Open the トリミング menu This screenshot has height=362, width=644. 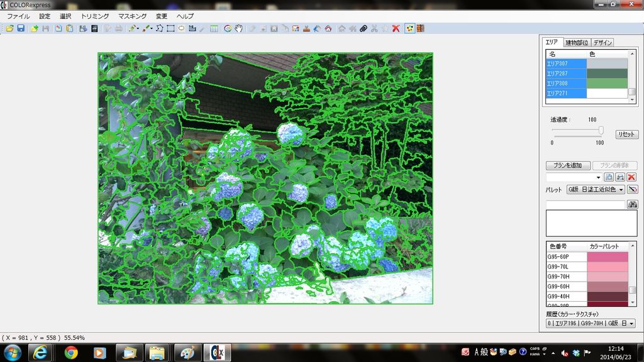[95, 16]
